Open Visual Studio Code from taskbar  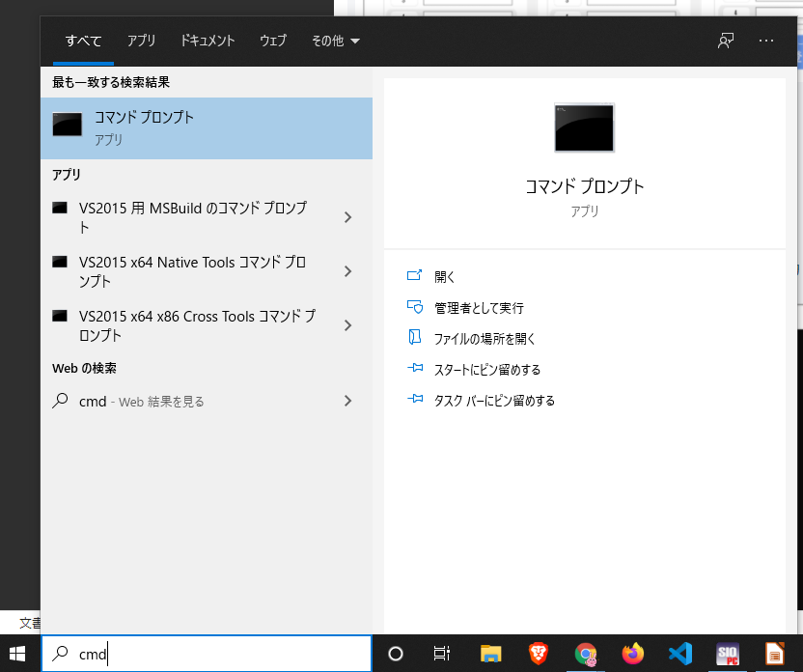pos(680,654)
